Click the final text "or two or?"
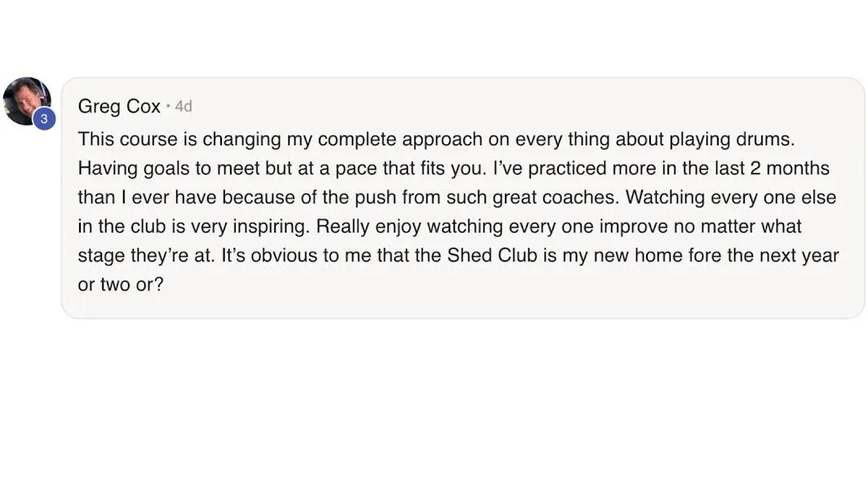This screenshot has height=488, width=868. coord(121,285)
